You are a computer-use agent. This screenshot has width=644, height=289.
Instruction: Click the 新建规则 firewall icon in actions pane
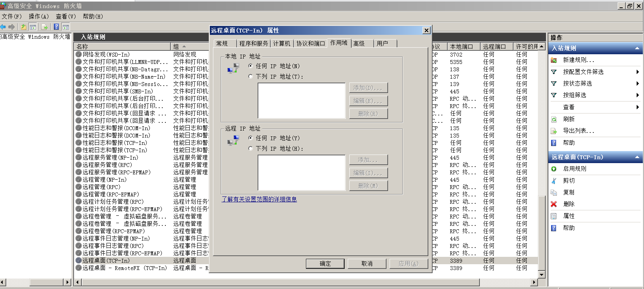554,60
